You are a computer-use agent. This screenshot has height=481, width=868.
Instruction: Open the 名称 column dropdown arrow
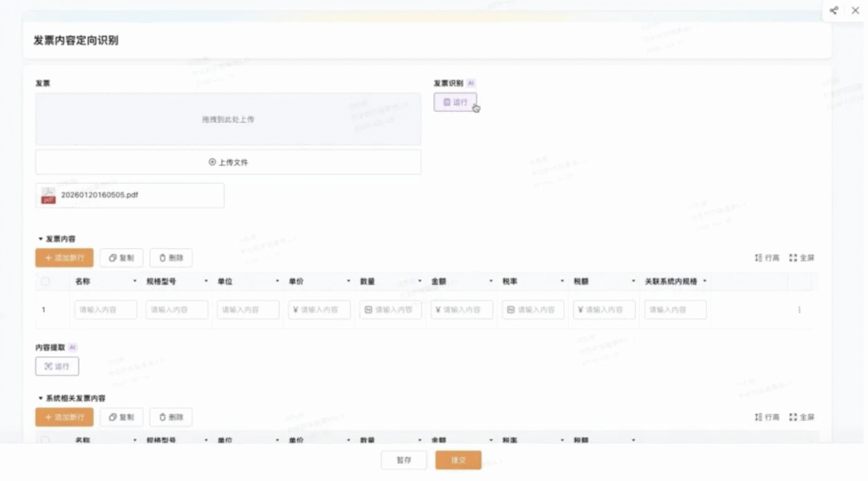click(135, 281)
